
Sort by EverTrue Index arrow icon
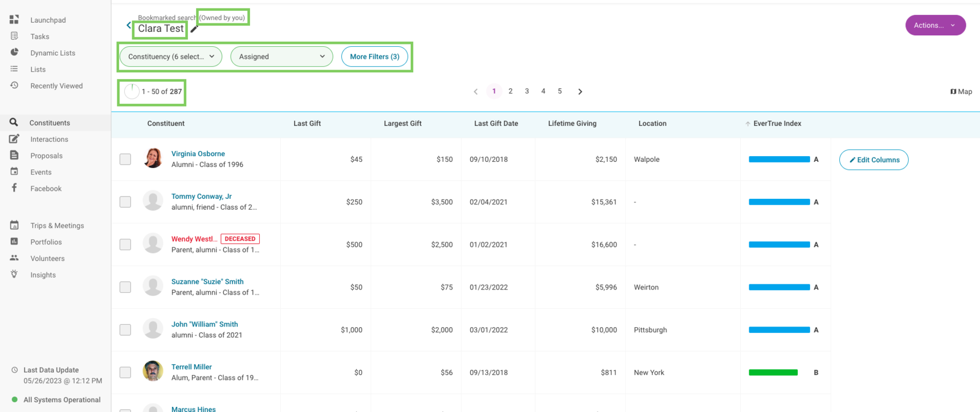748,124
